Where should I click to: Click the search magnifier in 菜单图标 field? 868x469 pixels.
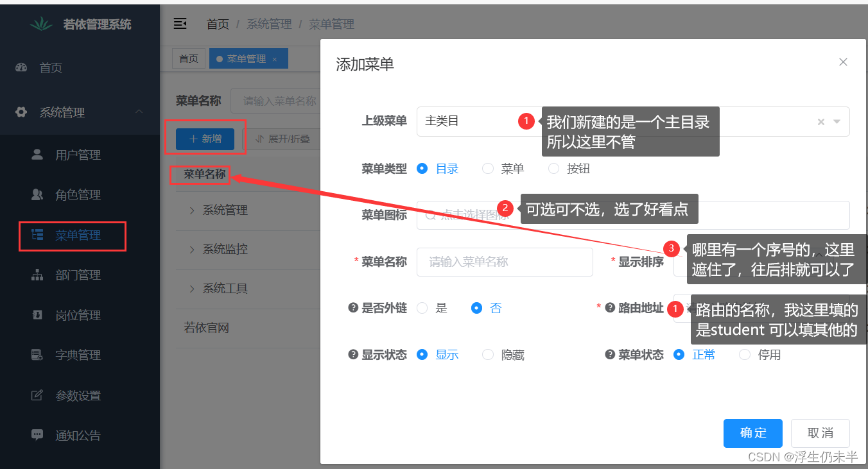[431, 216]
